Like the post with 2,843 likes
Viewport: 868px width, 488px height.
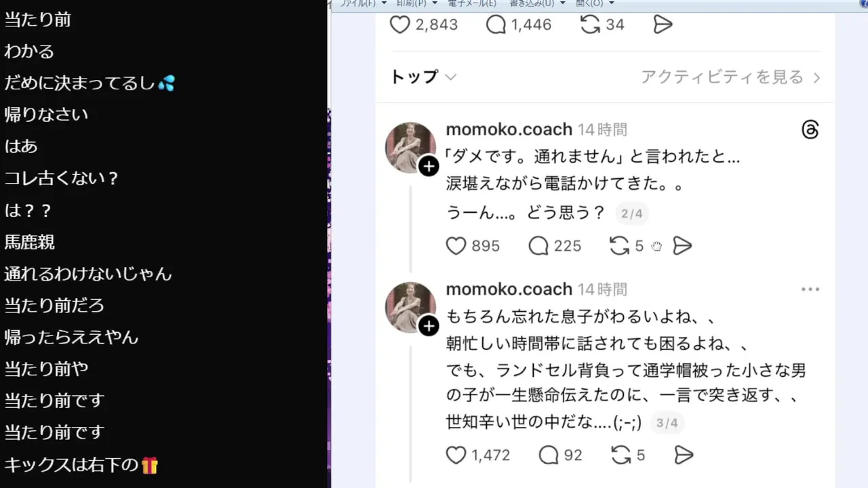tap(400, 25)
